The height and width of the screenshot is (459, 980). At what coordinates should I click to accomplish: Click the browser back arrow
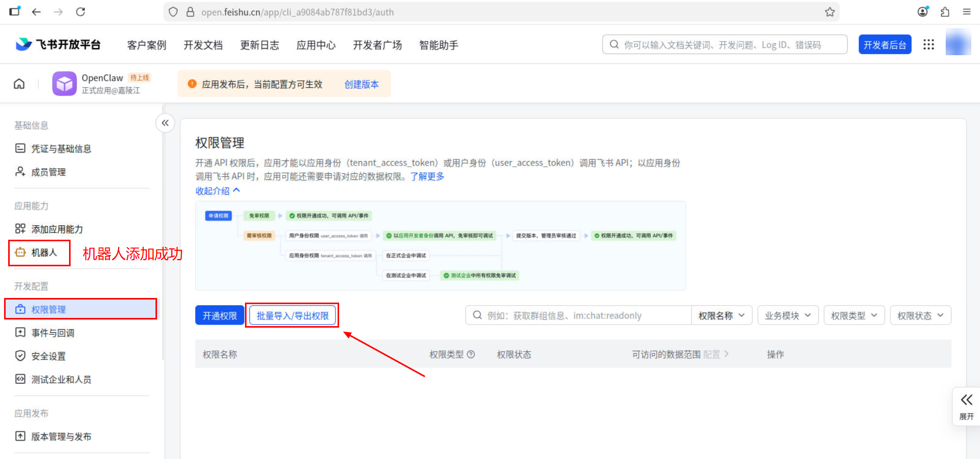pos(36,12)
